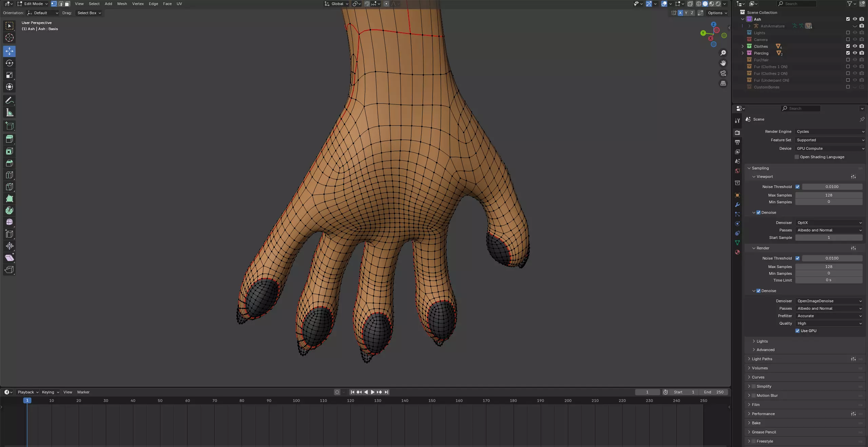Open the UV menu in header
Viewport: 868px width, 447px height.
tap(179, 4)
